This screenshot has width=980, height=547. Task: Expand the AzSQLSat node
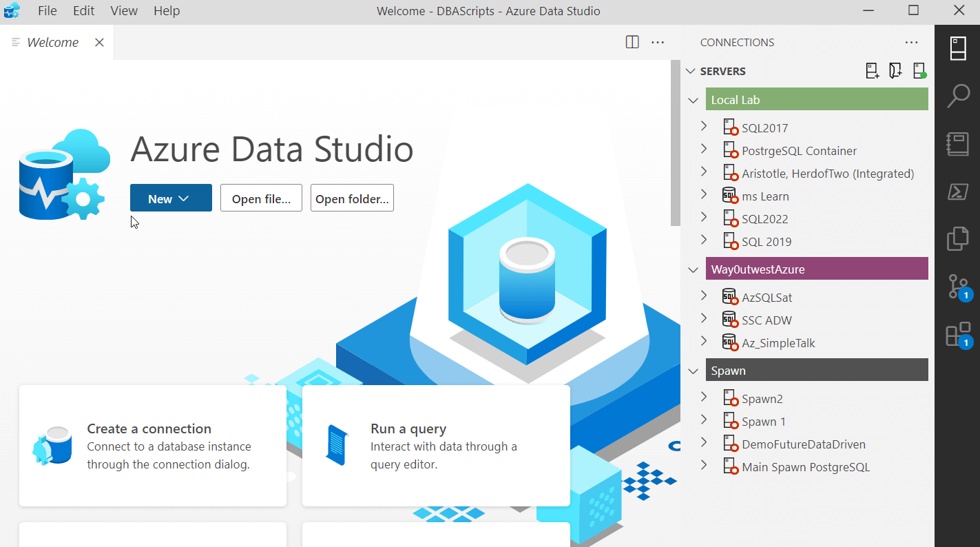pyautogui.click(x=704, y=296)
